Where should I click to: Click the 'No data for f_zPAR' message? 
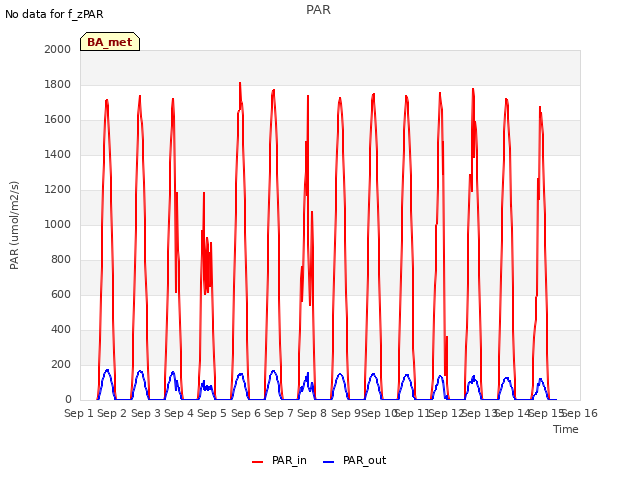point(54,14)
